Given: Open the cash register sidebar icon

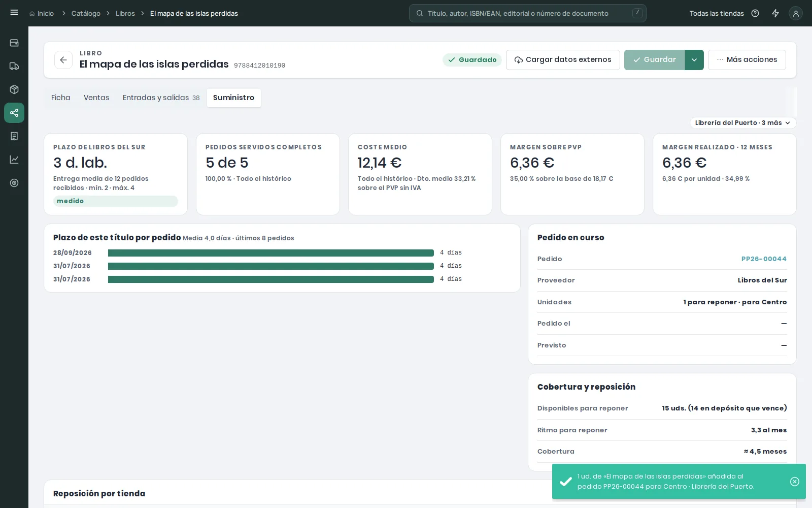Looking at the screenshot, I should [x=14, y=43].
